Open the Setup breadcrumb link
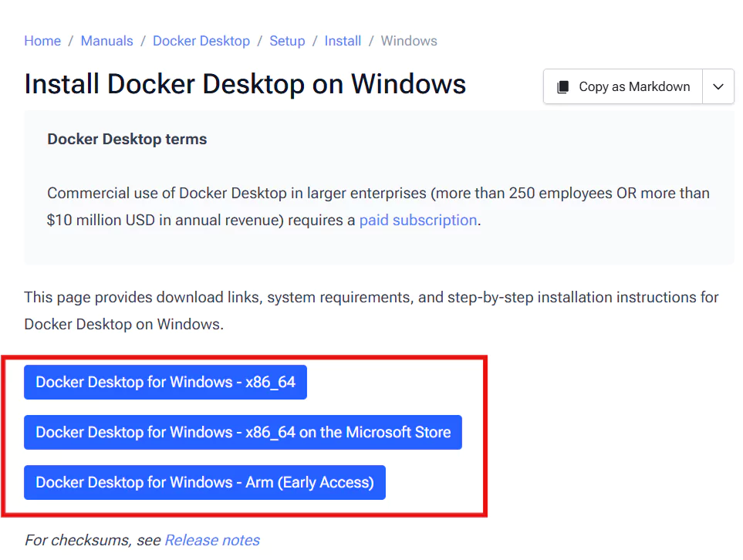This screenshot has width=743, height=560. 287,41
